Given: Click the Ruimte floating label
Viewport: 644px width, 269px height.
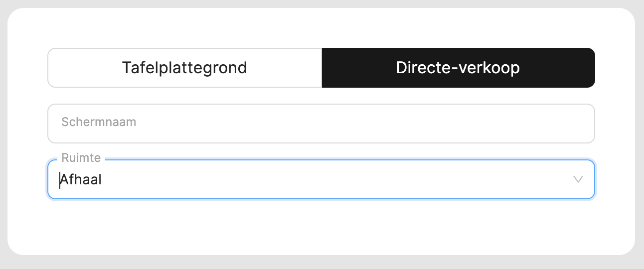Looking at the screenshot, I should point(81,158).
